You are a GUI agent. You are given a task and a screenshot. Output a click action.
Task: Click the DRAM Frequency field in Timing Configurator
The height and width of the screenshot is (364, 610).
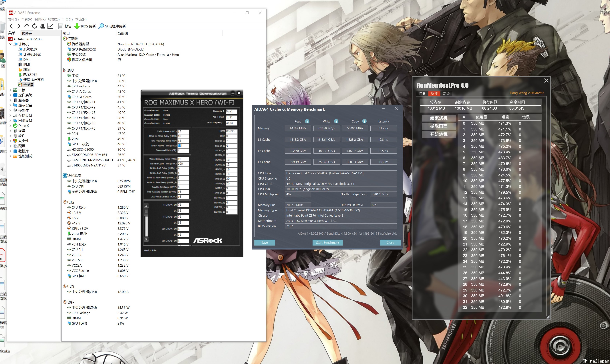[231, 123]
